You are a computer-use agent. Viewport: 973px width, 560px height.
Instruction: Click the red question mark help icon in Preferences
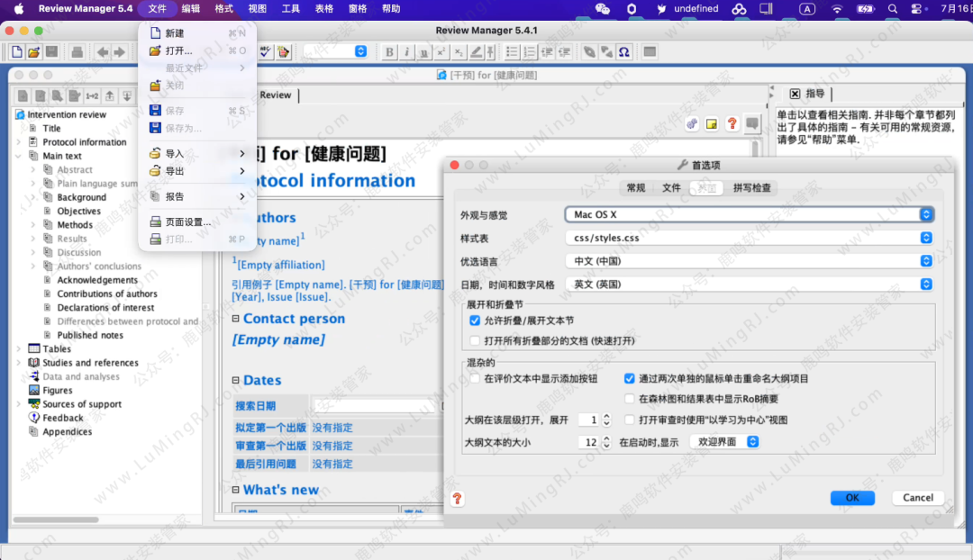[458, 498]
